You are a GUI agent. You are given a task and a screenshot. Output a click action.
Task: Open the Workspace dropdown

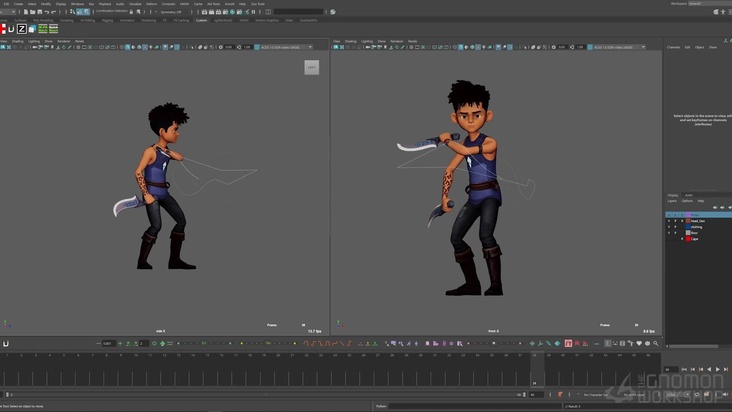click(707, 3)
